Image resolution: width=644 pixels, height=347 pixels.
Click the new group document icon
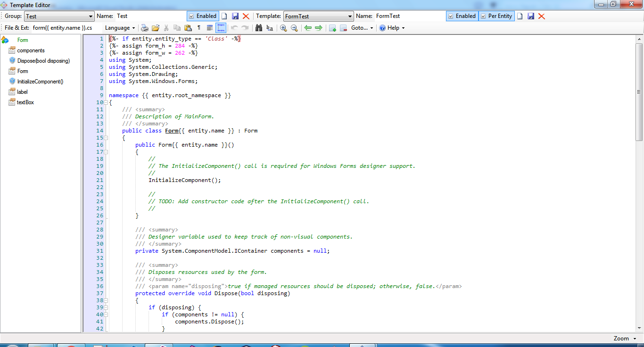[225, 16]
